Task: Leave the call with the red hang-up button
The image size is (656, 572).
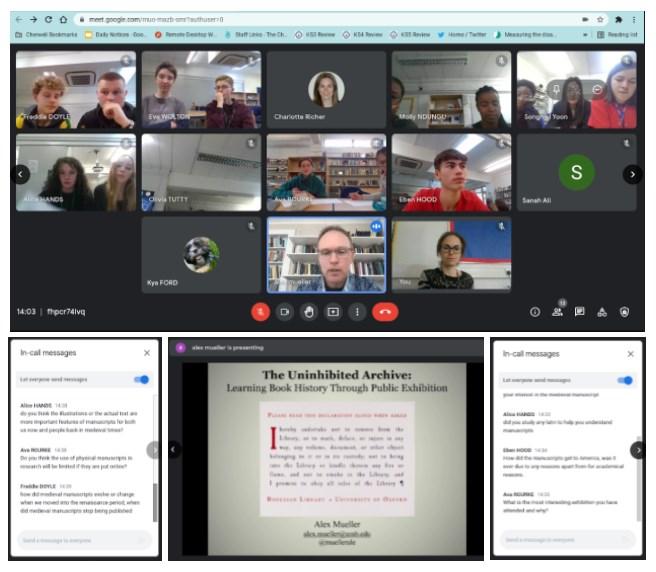Action: (x=385, y=312)
